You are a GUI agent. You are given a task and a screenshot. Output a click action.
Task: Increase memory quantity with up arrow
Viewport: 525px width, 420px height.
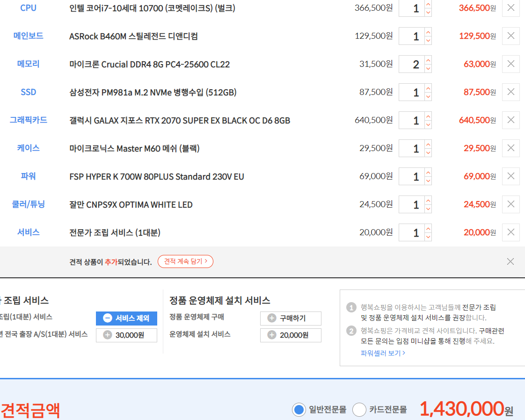point(428,60)
